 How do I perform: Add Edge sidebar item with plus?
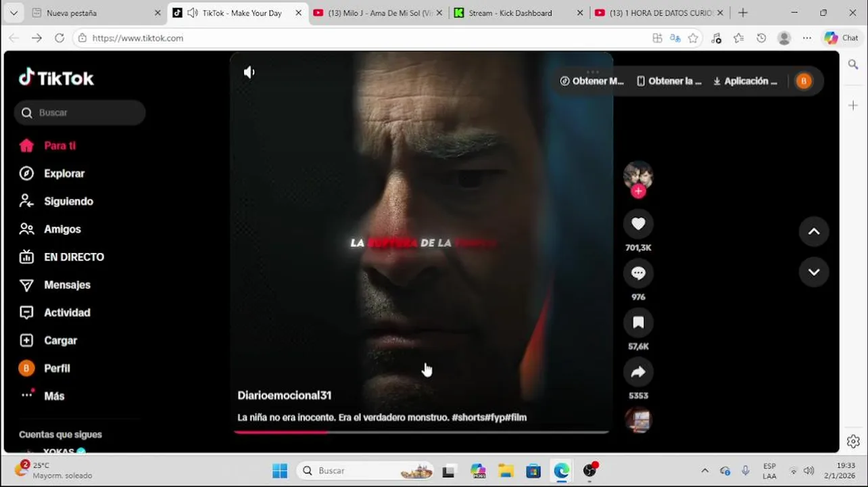(x=853, y=105)
